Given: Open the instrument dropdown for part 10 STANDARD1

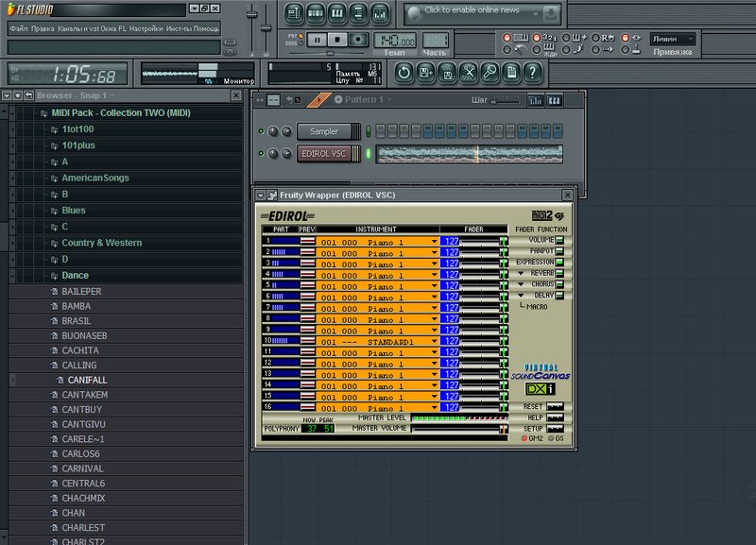Looking at the screenshot, I should click(x=434, y=341).
